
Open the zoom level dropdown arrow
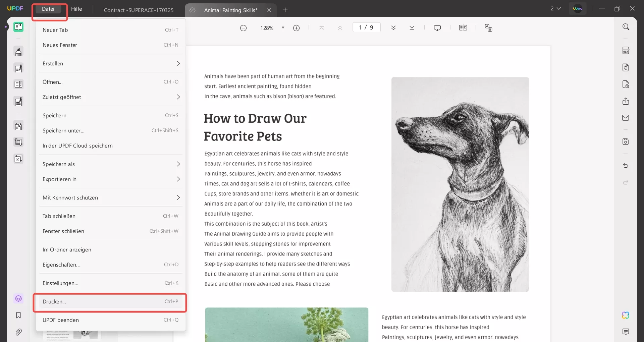(x=283, y=28)
